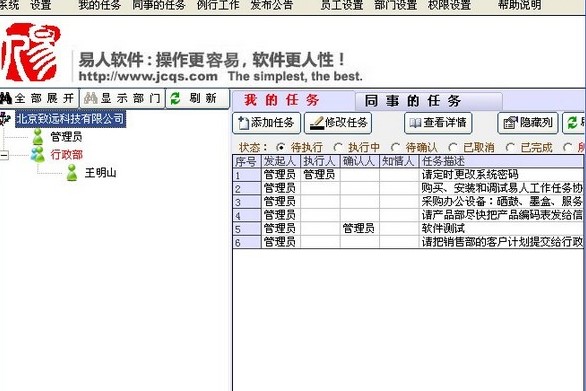The width and height of the screenshot is (586, 391).
Task: Click the 管理员 cell in 执行人 column
Action: pos(320,175)
